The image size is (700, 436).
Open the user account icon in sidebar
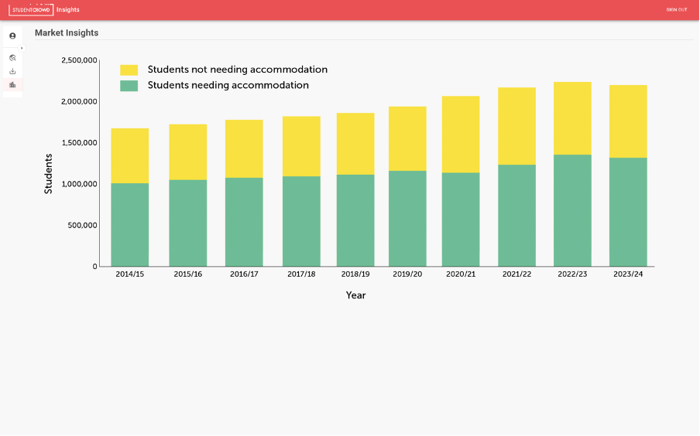(x=12, y=36)
